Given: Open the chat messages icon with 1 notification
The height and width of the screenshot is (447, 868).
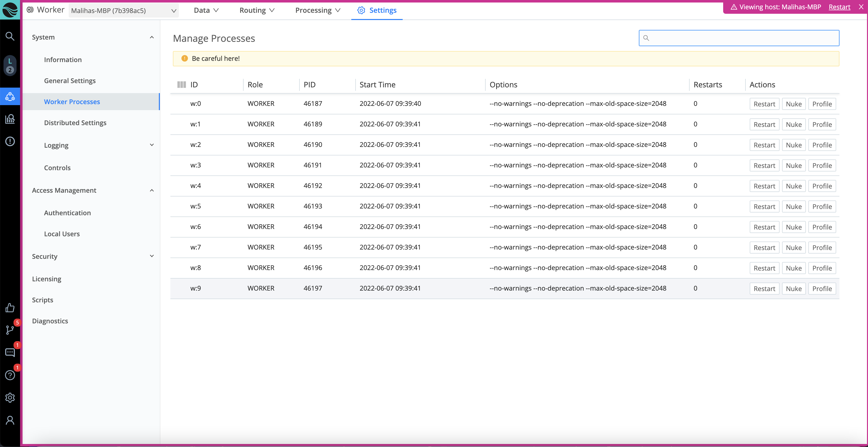Looking at the screenshot, I should 10,352.
